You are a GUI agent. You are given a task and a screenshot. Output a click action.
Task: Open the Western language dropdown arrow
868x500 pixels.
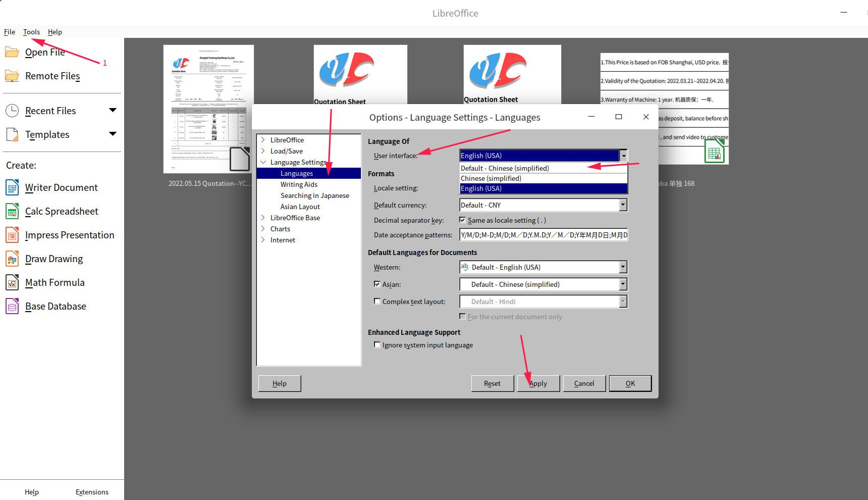click(623, 267)
